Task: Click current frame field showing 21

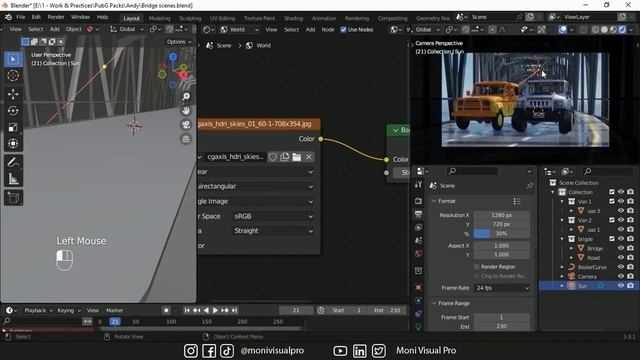Action: tap(296, 311)
